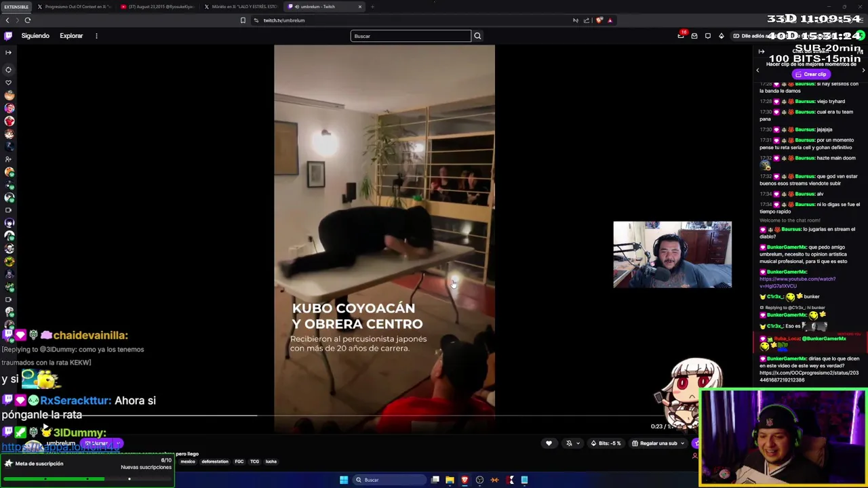Bookmark this page with bookmark icon
This screenshot has width=868, height=488.
coord(243,20)
